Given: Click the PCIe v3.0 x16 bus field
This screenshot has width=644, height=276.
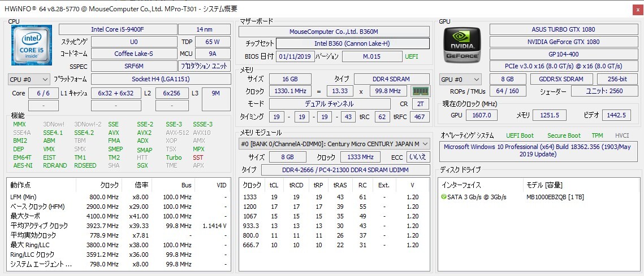Looking at the screenshot, I should pos(563,65).
